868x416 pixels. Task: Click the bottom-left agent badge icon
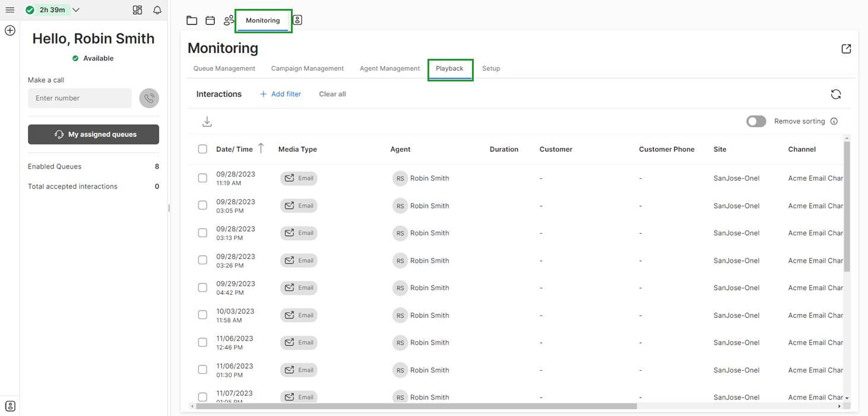(x=9, y=406)
